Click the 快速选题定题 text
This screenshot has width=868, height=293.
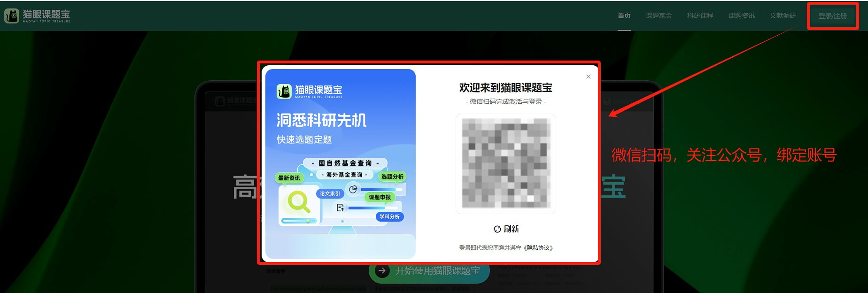tap(304, 140)
